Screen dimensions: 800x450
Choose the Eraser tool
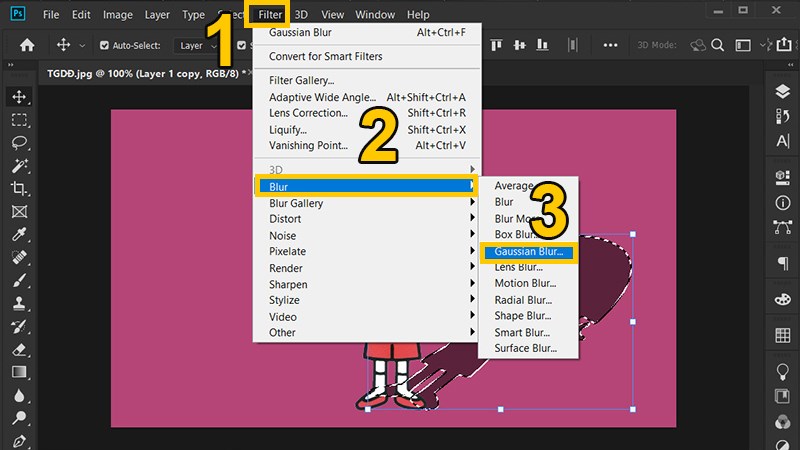coord(18,349)
